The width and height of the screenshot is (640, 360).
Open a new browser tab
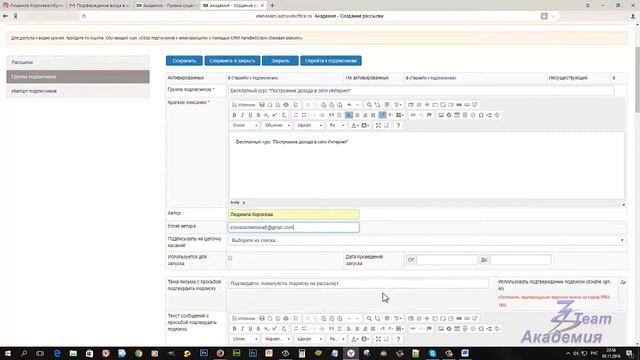(x=272, y=5)
